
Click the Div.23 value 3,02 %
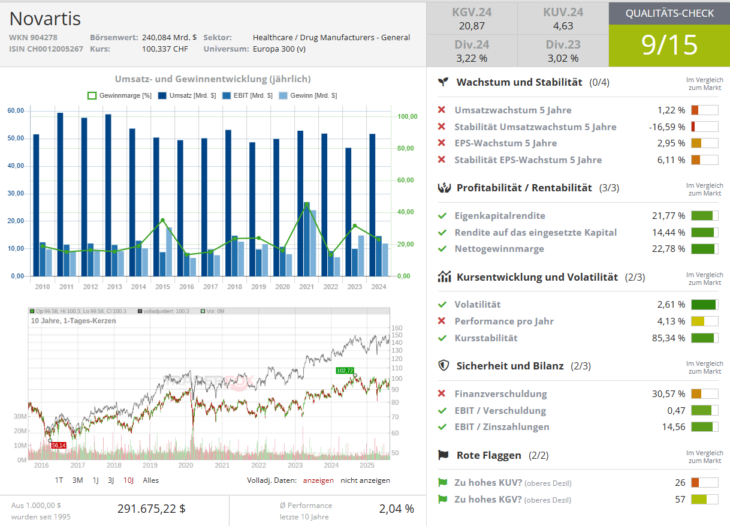563,59
